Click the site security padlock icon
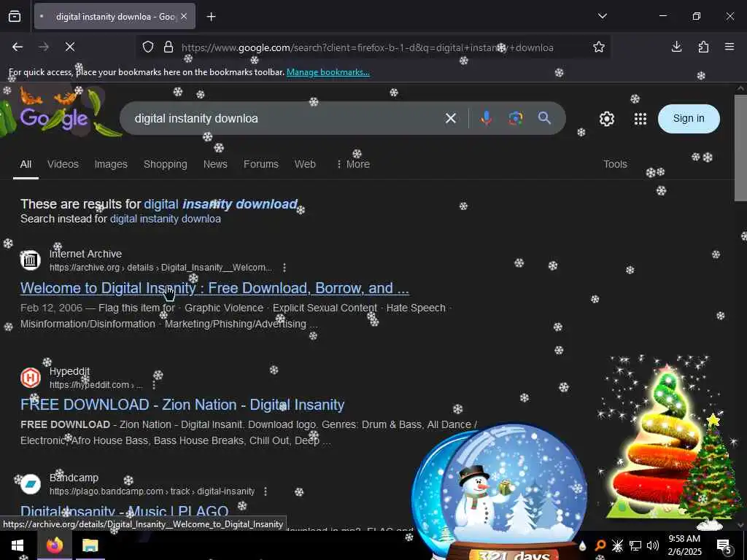The height and width of the screenshot is (560, 747). click(169, 47)
